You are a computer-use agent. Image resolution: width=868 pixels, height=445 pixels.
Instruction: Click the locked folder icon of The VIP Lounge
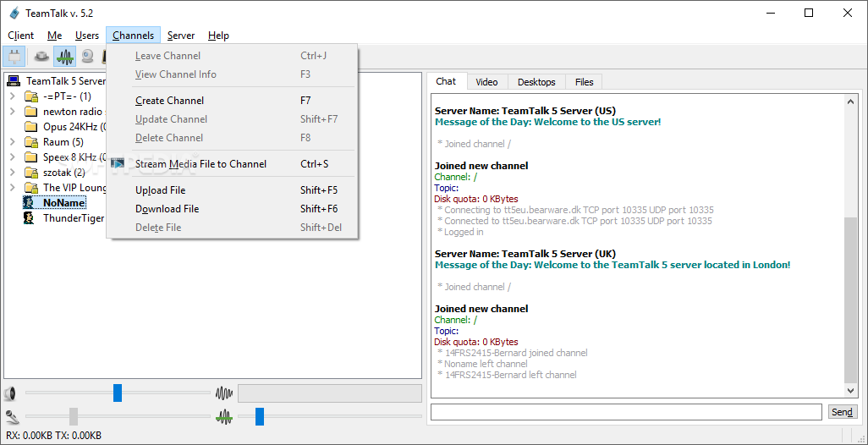(31, 188)
